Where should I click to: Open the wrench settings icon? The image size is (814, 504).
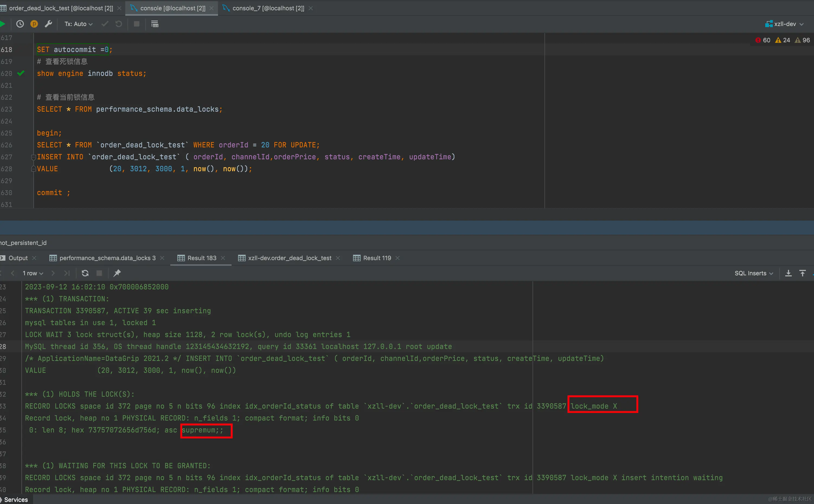pyautogui.click(x=48, y=24)
